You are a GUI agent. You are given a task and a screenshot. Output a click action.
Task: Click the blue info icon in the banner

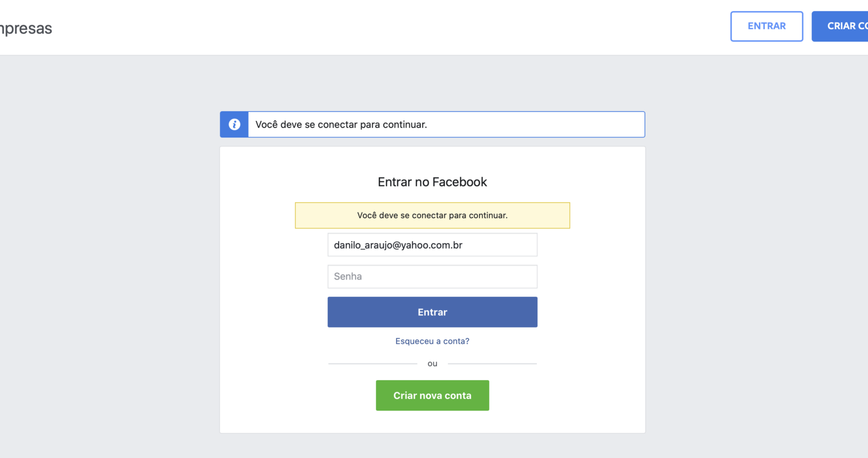click(x=234, y=125)
